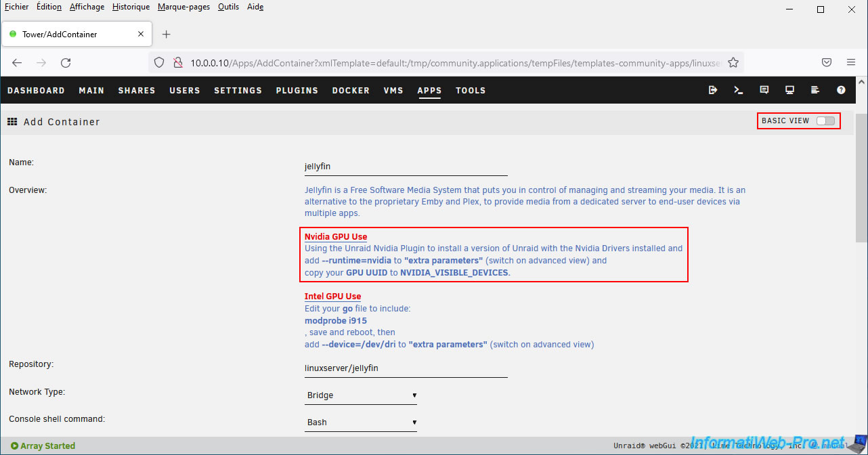Click the Help question mark icon

tap(841, 90)
